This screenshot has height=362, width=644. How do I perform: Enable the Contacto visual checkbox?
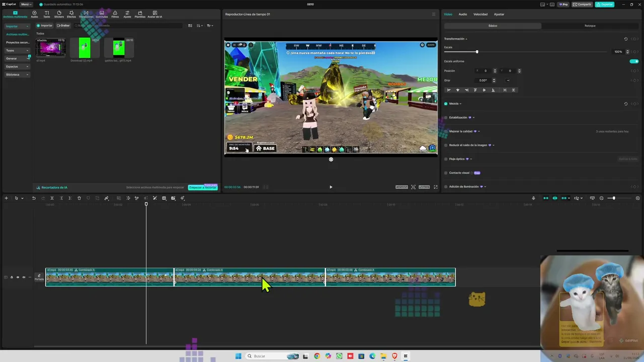pyautogui.click(x=446, y=173)
